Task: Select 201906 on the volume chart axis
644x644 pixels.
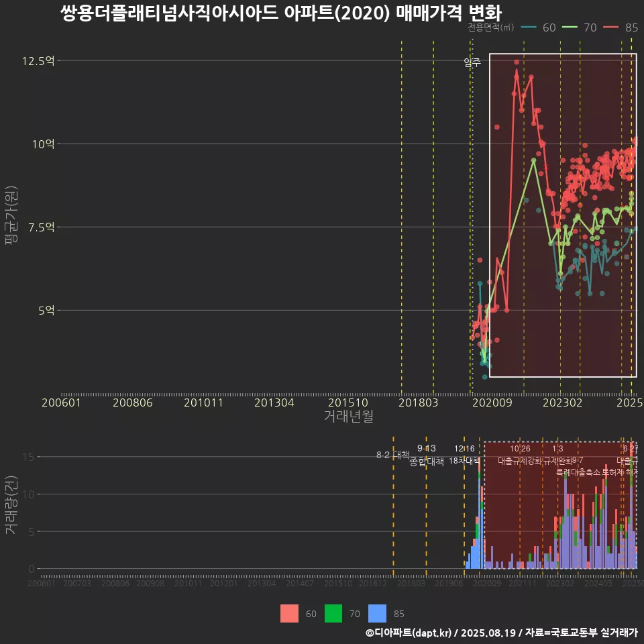Action: [449, 583]
